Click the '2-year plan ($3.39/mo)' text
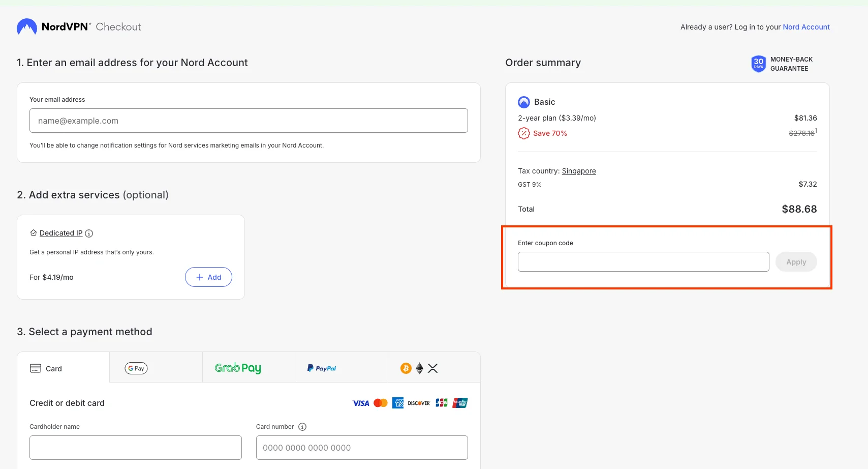 coord(557,118)
